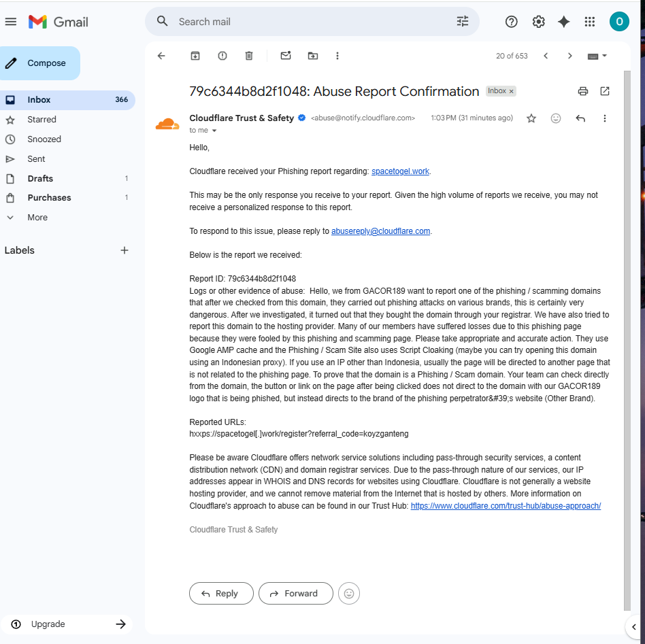Image resolution: width=645 pixels, height=644 pixels.
Task: Click the Forward button
Action: 296,594
